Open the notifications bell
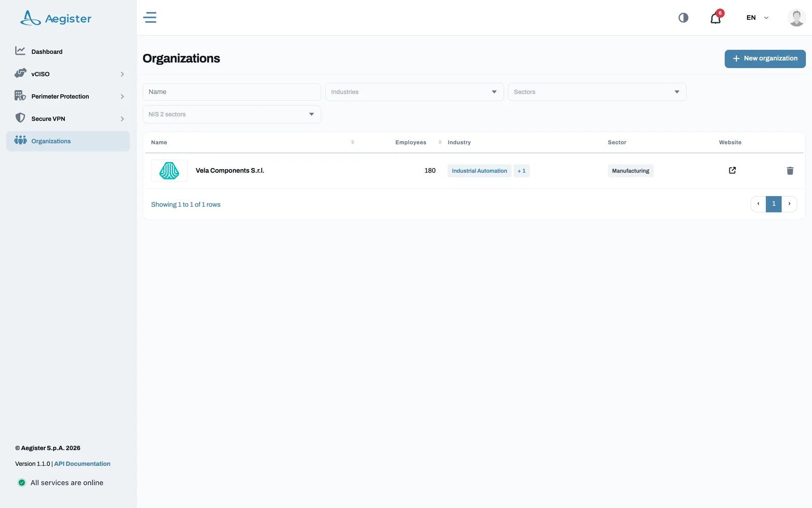812x508 pixels. (716, 18)
